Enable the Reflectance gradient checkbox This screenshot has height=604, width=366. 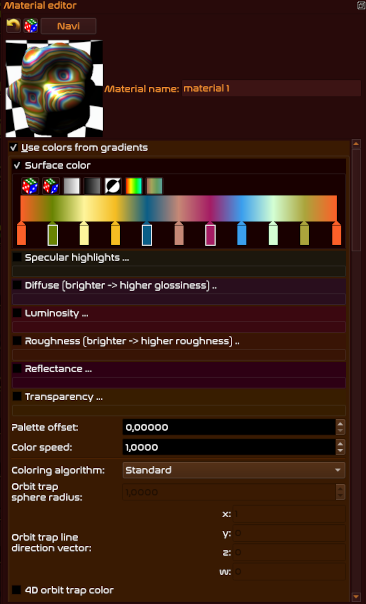coord(17,369)
